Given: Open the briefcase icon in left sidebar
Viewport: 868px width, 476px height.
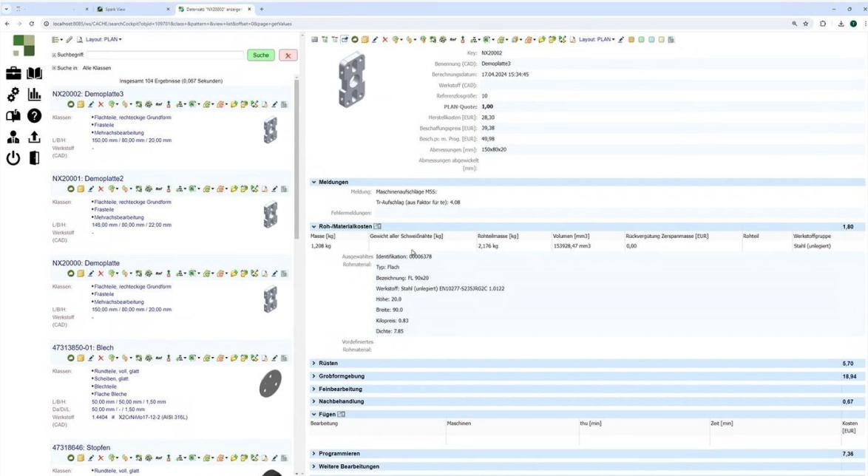Looking at the screenshot, I should pos(13,73).
